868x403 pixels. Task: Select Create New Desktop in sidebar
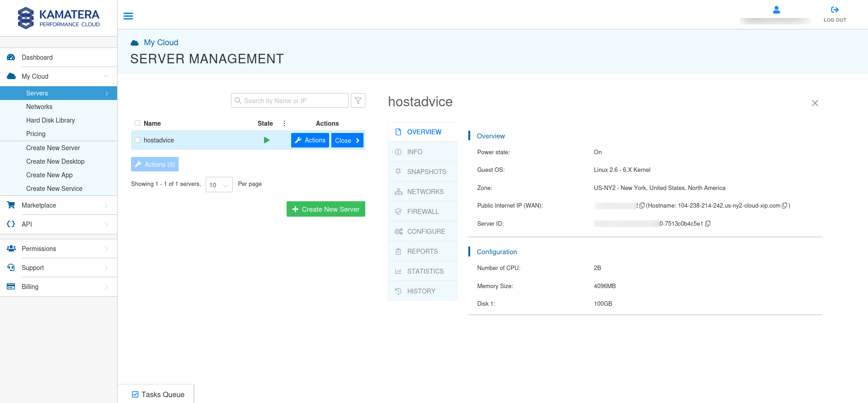point(55,161)
